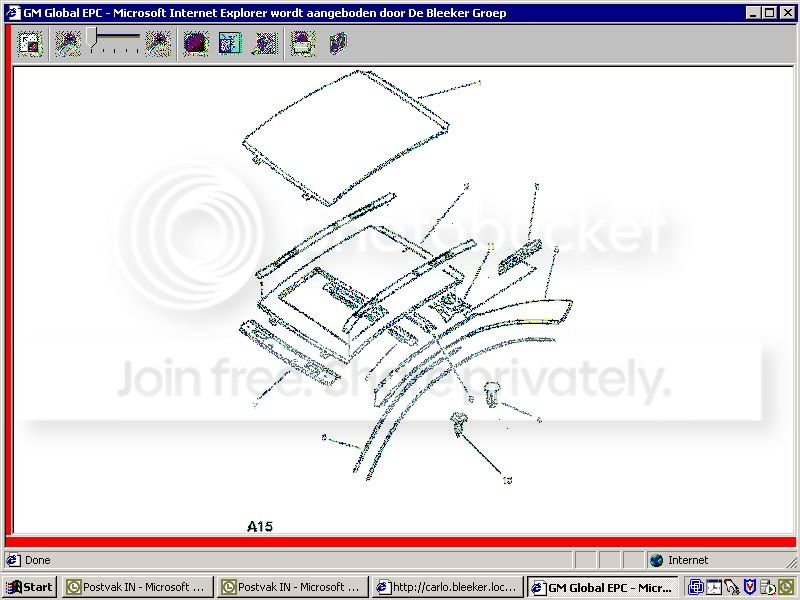Screen dimensions: 800x600
Task: Click the zoom out icon left of slider
Action: 68,43
